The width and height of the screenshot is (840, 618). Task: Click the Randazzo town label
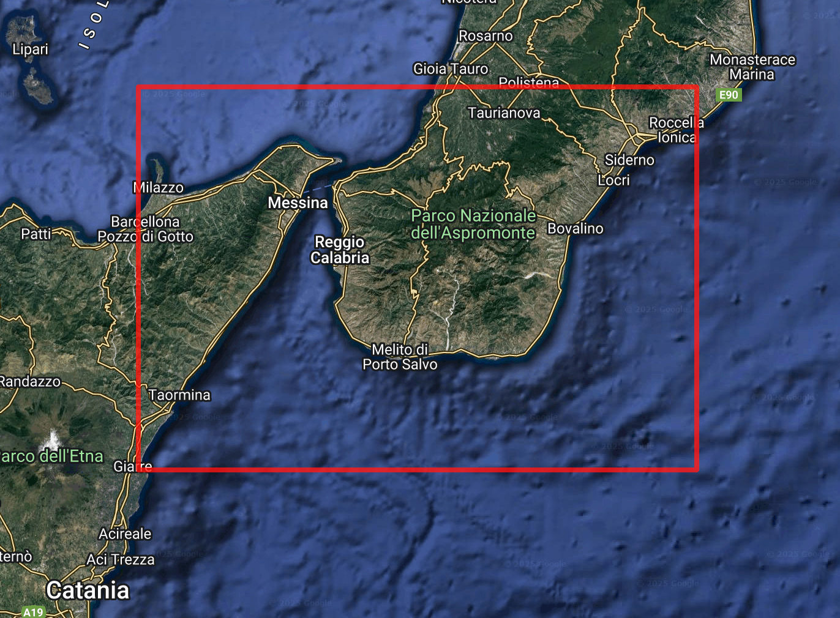click(x=30, y=382)
